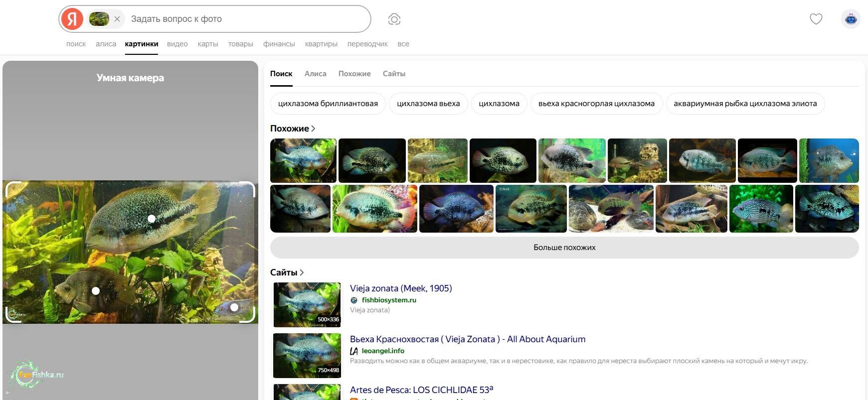Open the first similar fish thumbnail
Viewport: 868px width, 400px height.
coord(303,160)
